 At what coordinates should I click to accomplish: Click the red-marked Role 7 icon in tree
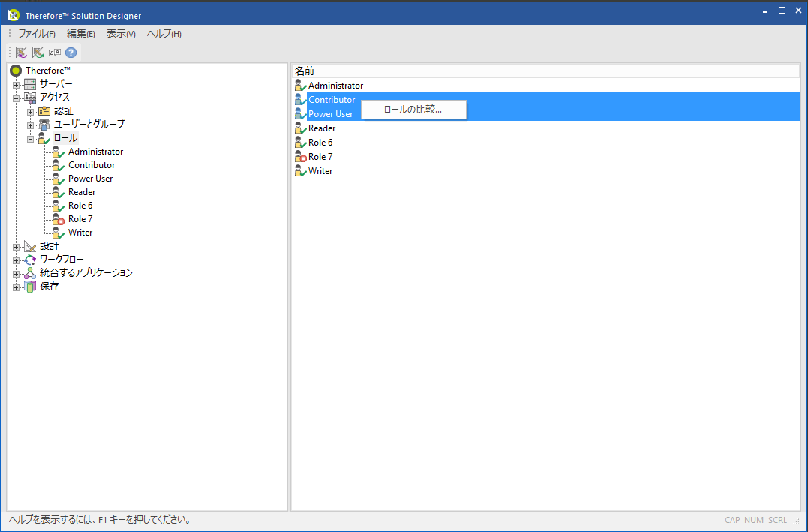(59, 219)
